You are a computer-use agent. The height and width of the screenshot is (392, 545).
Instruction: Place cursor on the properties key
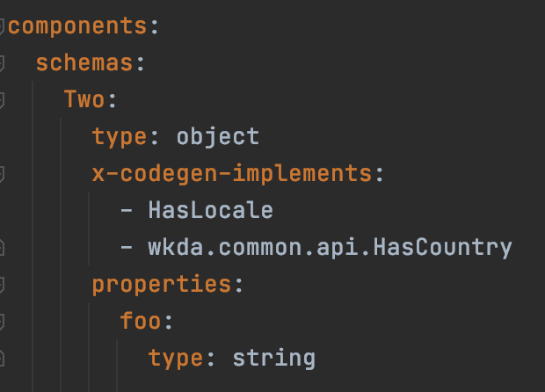click(162, 285)
